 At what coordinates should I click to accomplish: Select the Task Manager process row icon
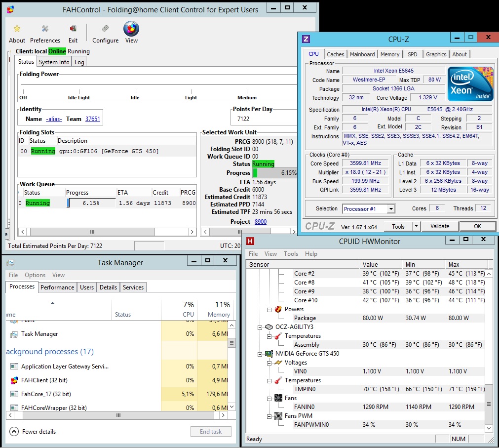tap(14, 334)
